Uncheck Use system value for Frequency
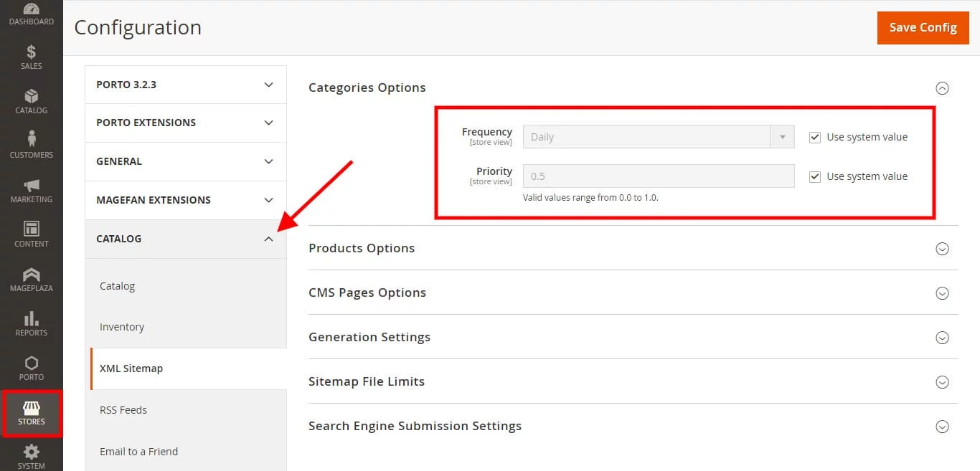This screenshot has width=980, height=471. 815,136
